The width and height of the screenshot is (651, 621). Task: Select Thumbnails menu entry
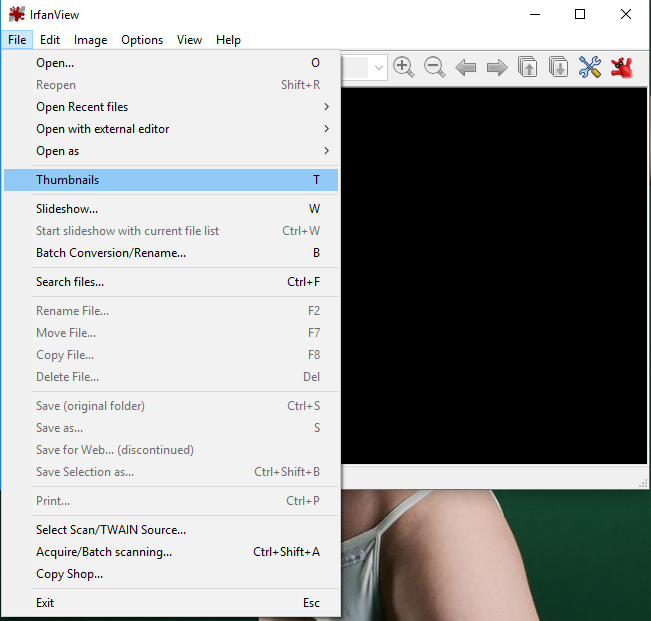pyautogui.click(x=171, y=180)
